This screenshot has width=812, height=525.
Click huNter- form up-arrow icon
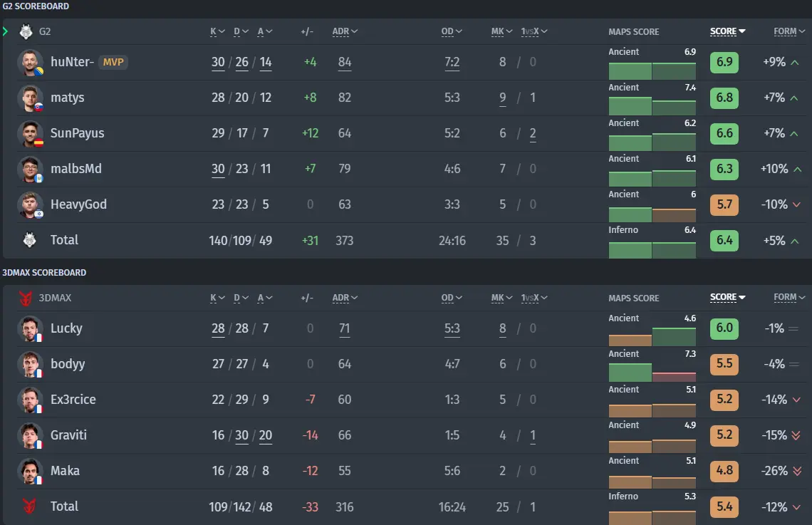pos(795,62)
